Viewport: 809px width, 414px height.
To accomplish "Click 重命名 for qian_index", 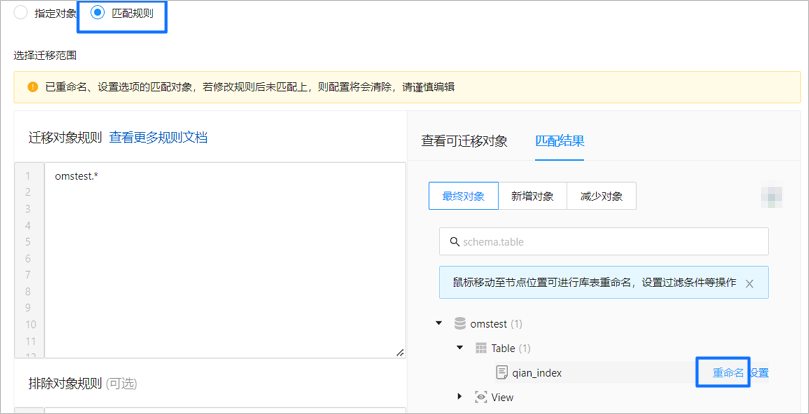I will point(729,373).
